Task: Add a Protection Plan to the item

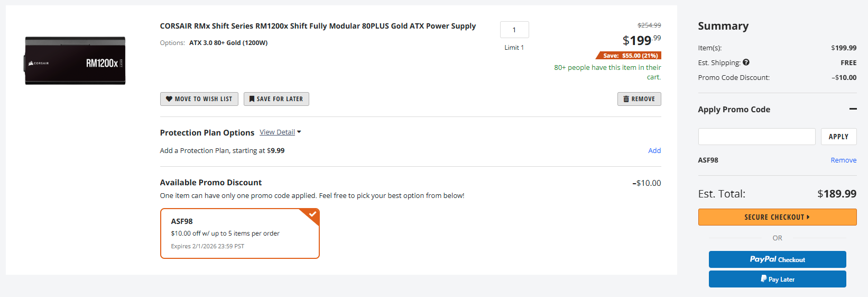Action: [x=654, y=151]
